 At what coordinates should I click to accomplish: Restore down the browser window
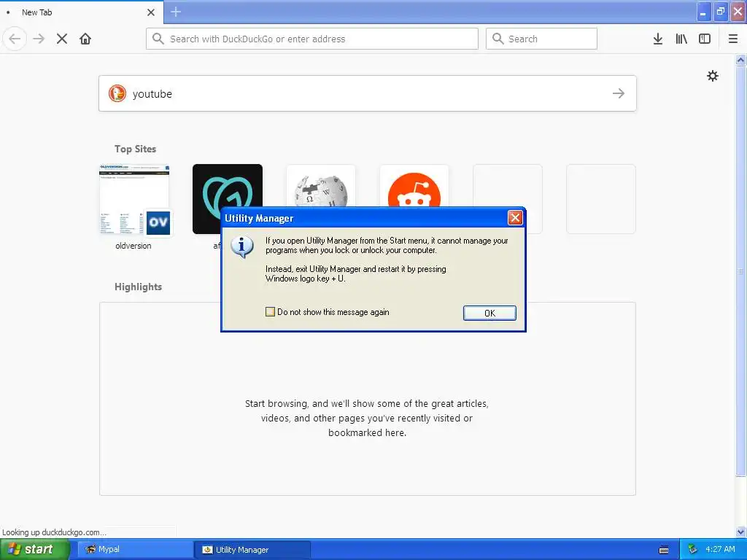click(x=721, y=12)
